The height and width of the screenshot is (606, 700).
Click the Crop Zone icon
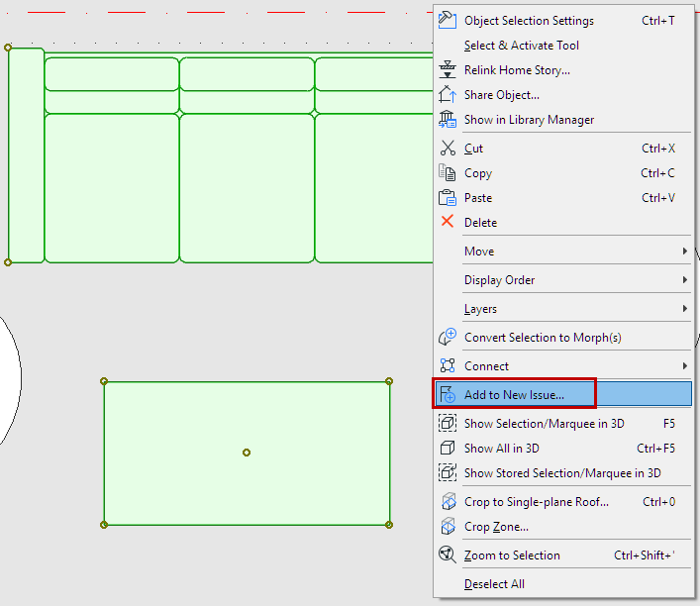click(x=448, y=526)
